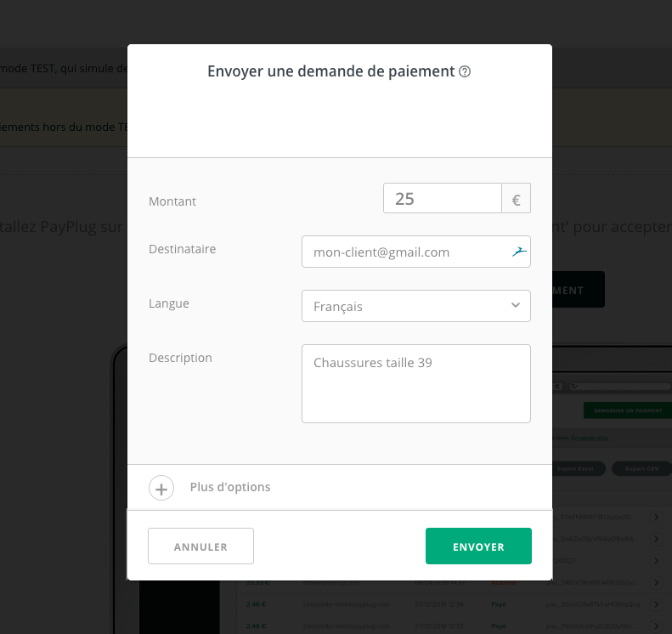The width and height of the screenshot is (672, 634).
Task: Click the Montant amount field
Action: (x=443, y=199)
